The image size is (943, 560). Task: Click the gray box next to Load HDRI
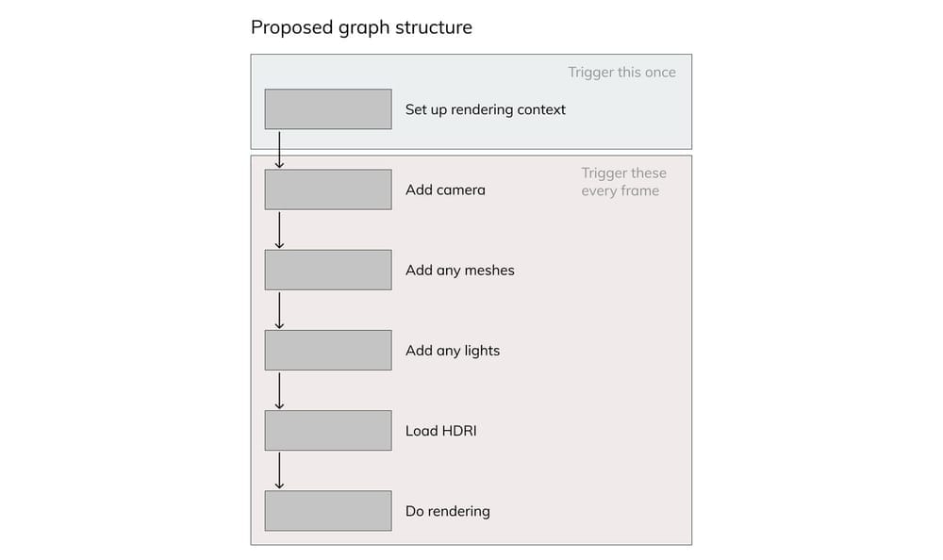[x=327, y=430]
